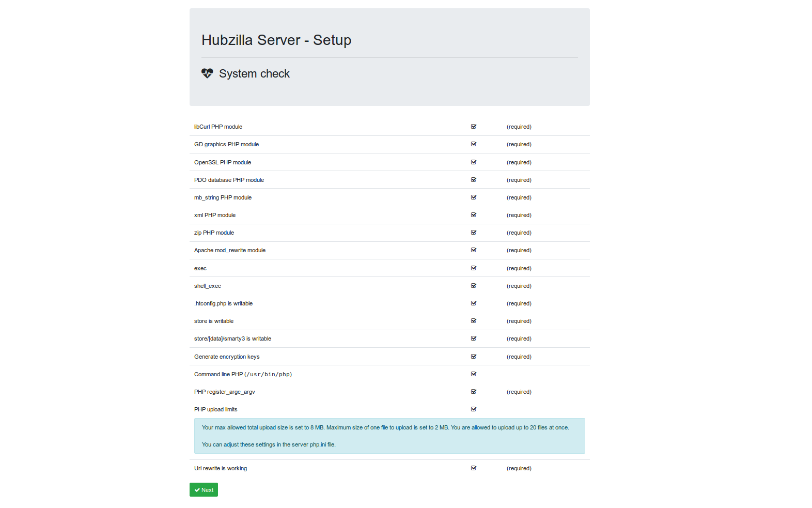This screenshot has height=508, width=812.
Task: Click check icon for libCurl PHP module
Action: [x=474, y=127]
